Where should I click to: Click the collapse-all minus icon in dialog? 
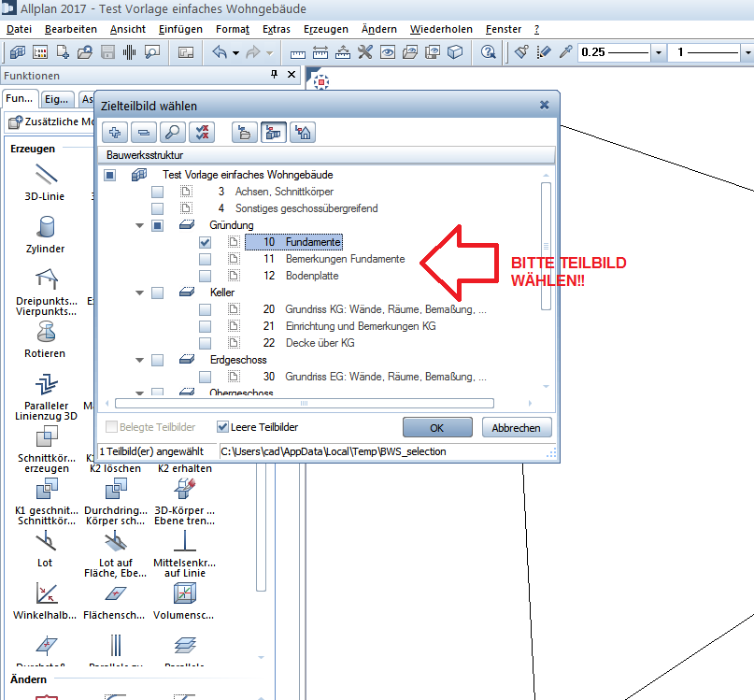click(x=144, y=133)
